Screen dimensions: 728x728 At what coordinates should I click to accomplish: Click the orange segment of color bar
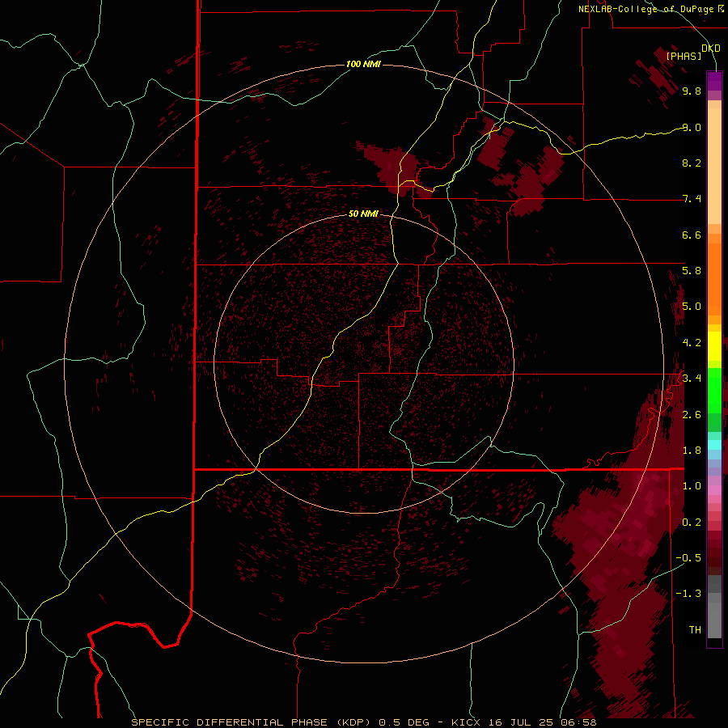[714, 278]
